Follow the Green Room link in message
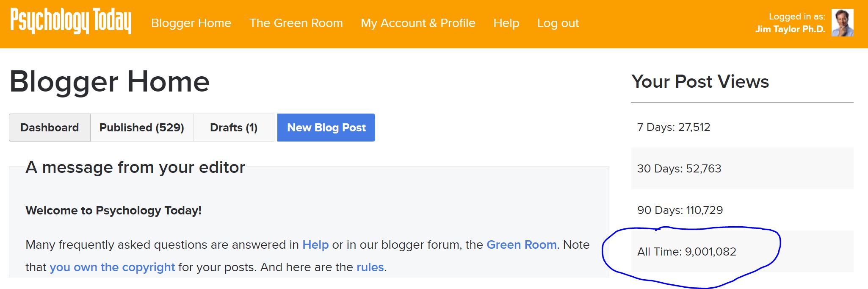This screenshot has width=868, height=289. tap(521, 245)
